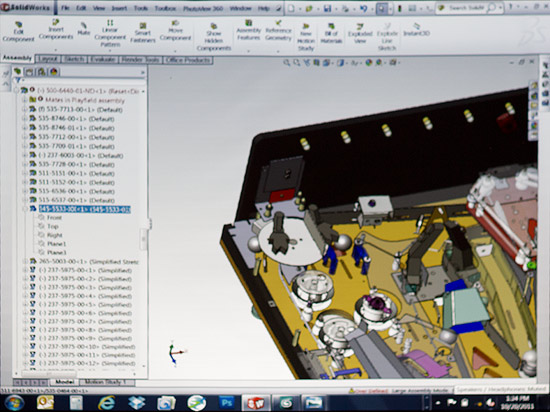Image resolution: width=550 pixels, height=412 pixels.
Task: Toggle Show Hidden Components
Action: [x=214, y=37]
